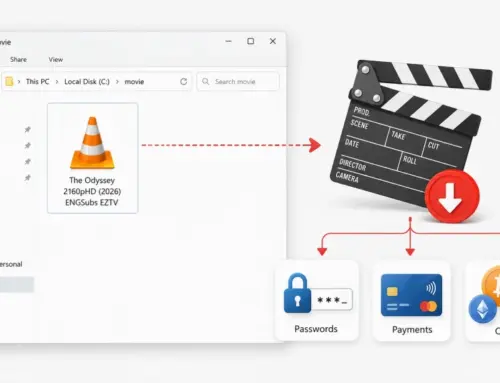Image resolution: width=500 pixels, height=383 pixels.
Task: Close the File Explorer window
Action: (273, 41)
